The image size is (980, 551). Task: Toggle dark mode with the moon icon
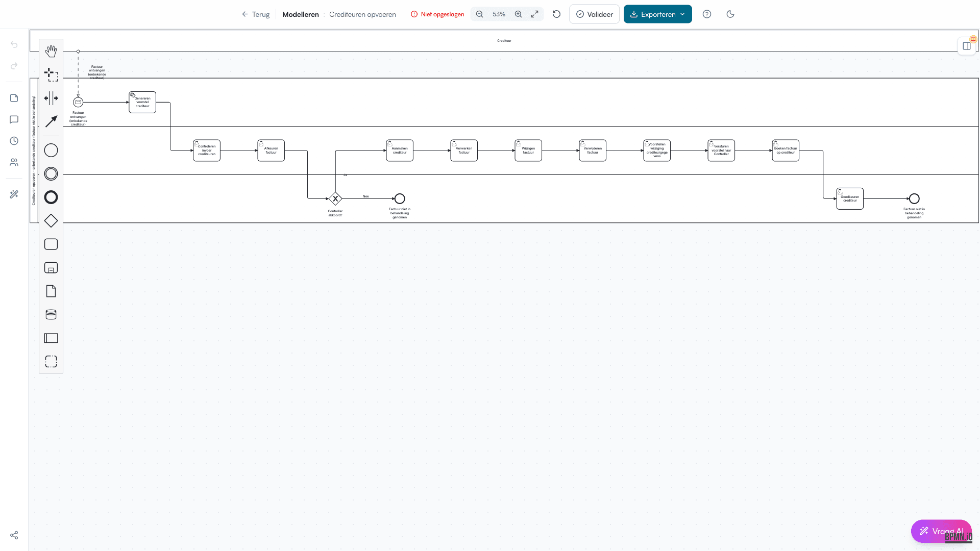tap(730, 14)
